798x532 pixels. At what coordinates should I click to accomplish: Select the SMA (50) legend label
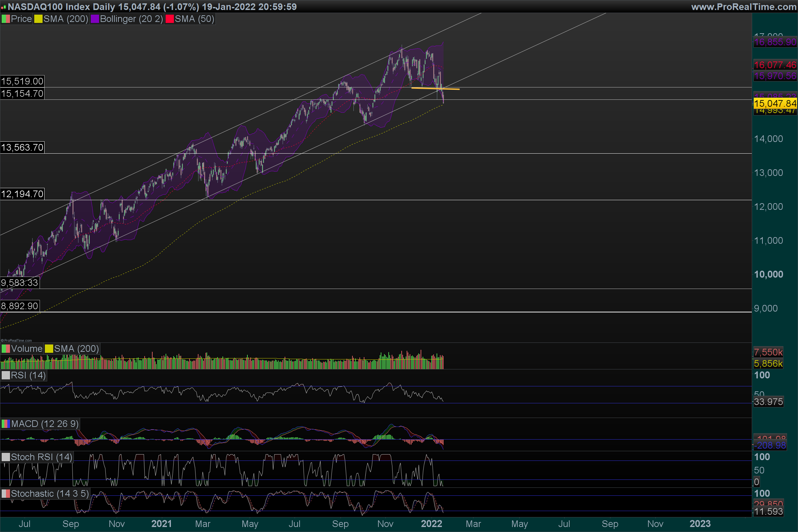[x=195, y=19]
